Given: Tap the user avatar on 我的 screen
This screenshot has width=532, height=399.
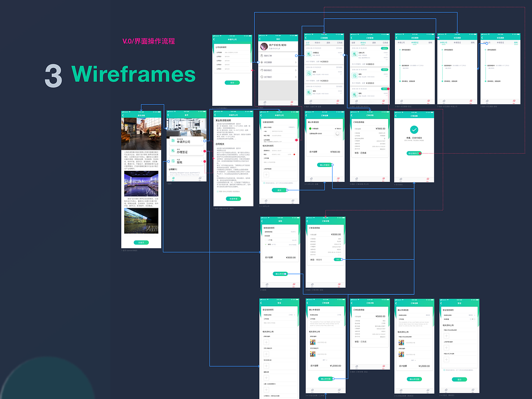Looking at the screenshot, I should pos(264,47).
